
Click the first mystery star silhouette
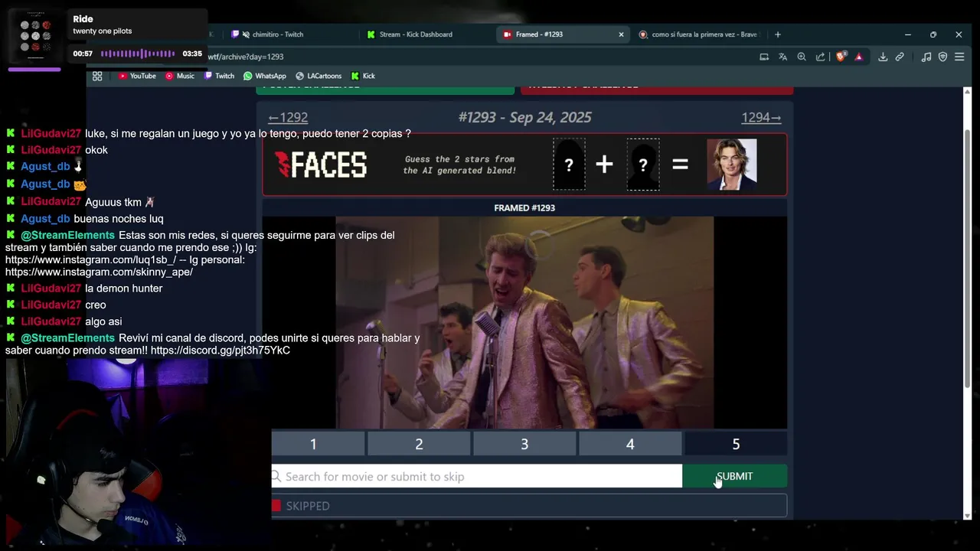pos(569,165)
